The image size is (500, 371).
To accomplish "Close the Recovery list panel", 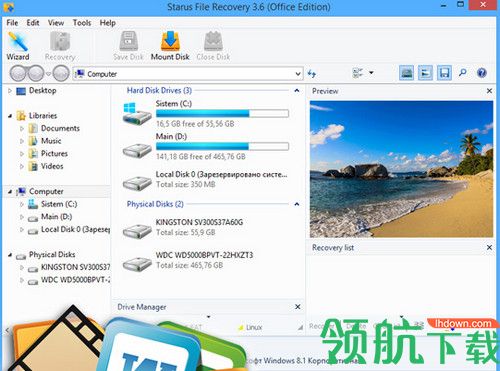I will (489, 247).
